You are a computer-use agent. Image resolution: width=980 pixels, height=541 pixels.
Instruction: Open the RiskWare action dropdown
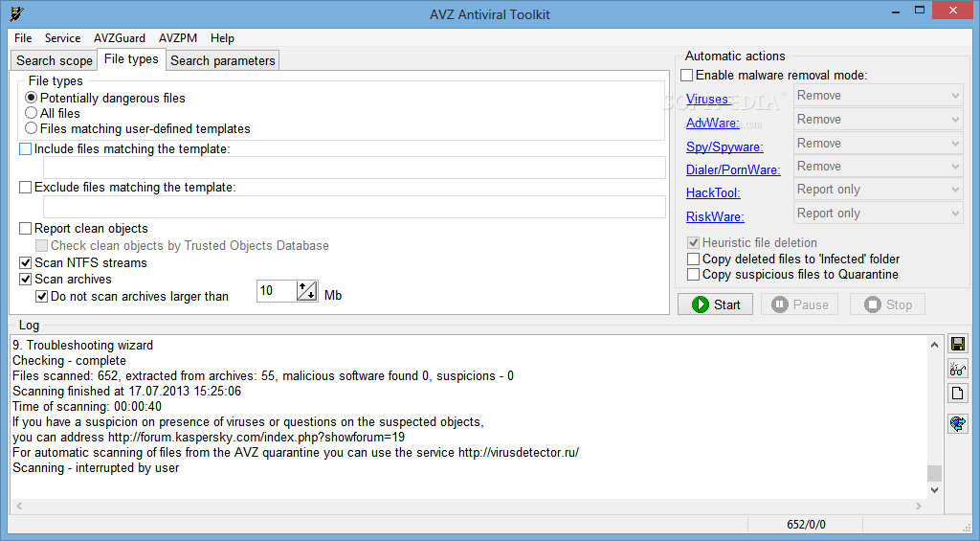[x=879, y=214]
